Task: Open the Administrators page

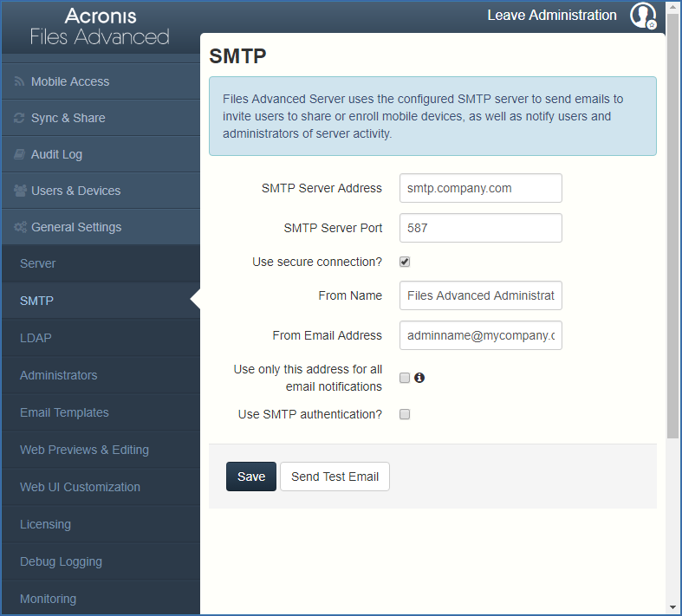Action: pyautogui.click(x=101, y=375)
